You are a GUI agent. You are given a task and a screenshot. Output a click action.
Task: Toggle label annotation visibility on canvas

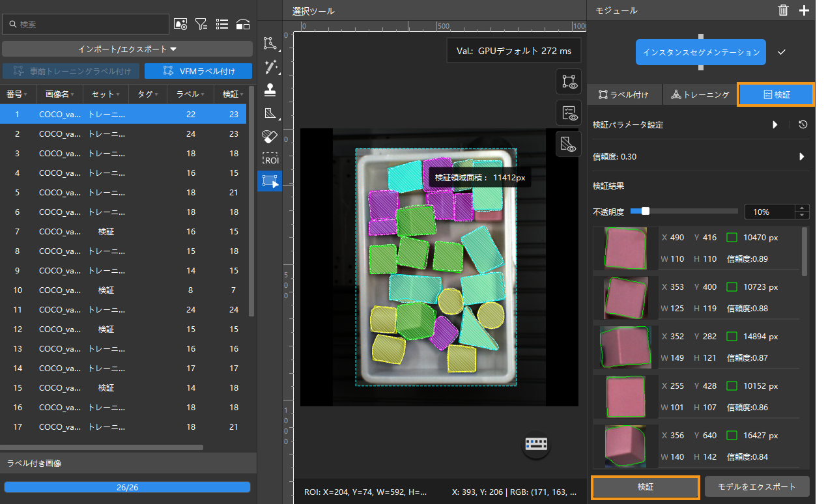point(569,81)
